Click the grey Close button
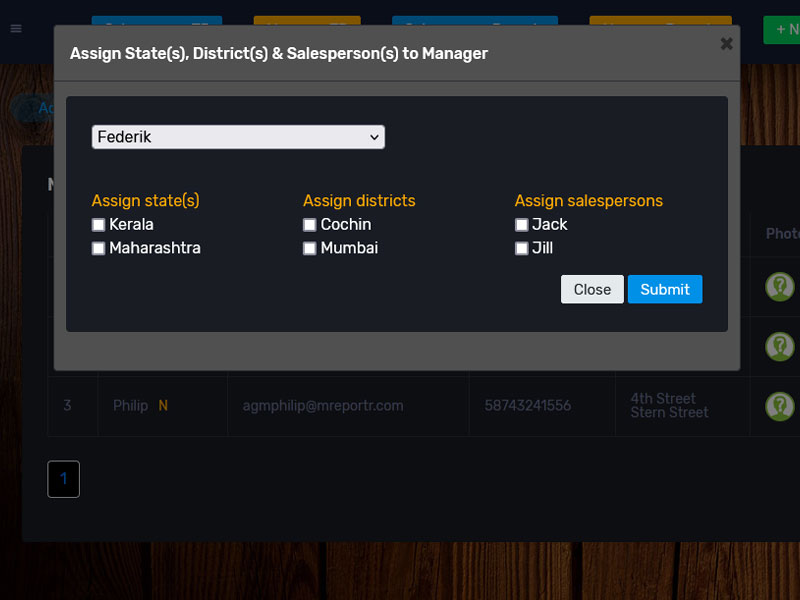 click(592, 289)
